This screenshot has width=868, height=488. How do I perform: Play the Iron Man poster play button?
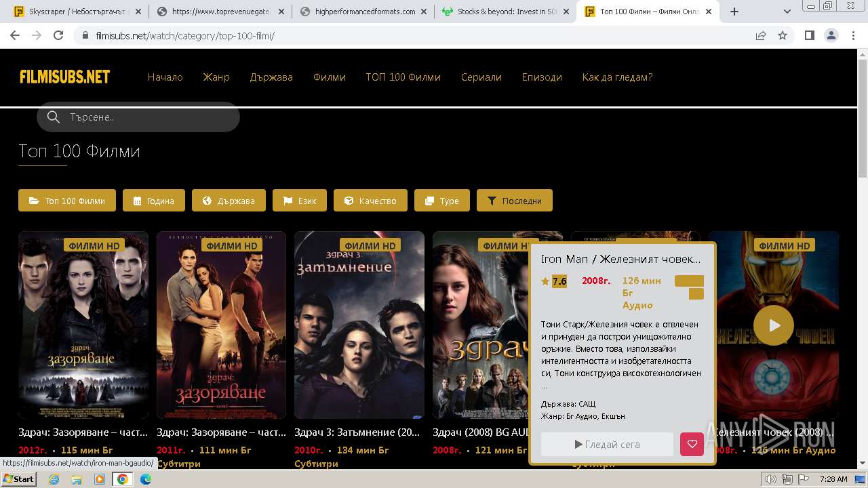pos(774,325)
